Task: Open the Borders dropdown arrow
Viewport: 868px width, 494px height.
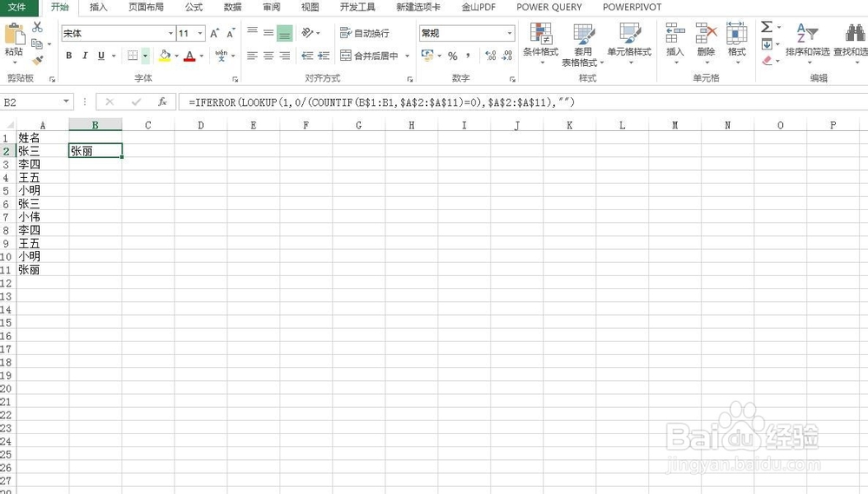Action: click(145, 56)
